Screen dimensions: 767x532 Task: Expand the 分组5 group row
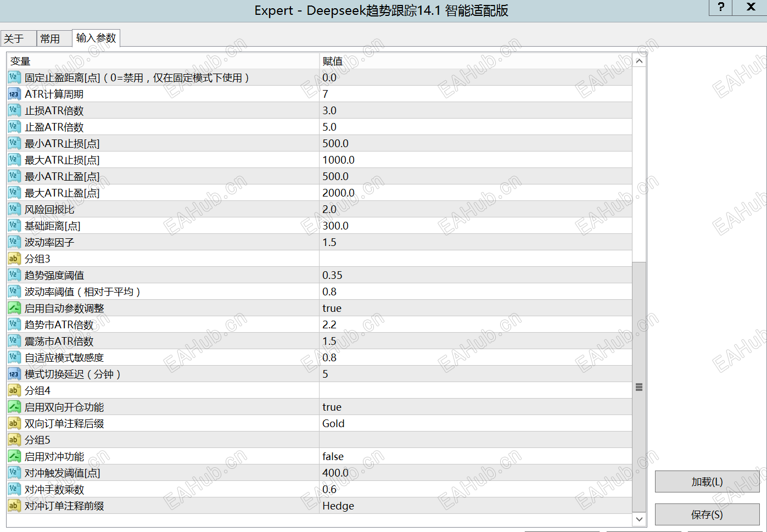coord(165,440)
